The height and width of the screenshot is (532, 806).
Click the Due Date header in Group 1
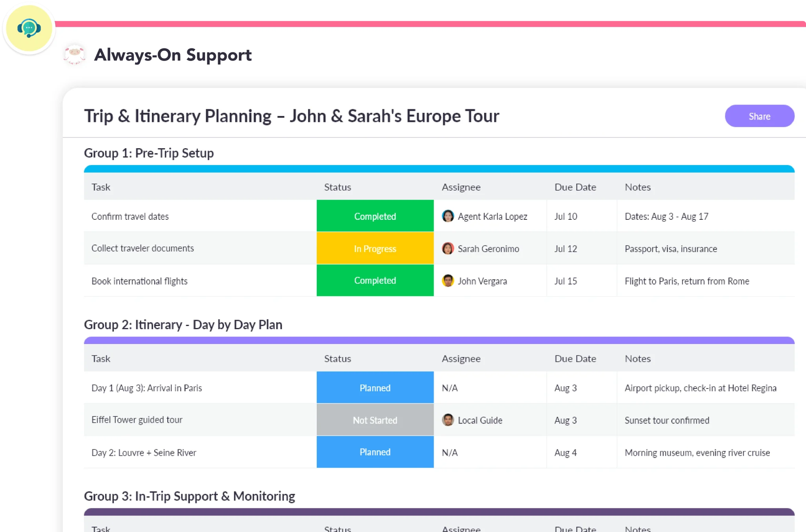[x=575, y=187]
